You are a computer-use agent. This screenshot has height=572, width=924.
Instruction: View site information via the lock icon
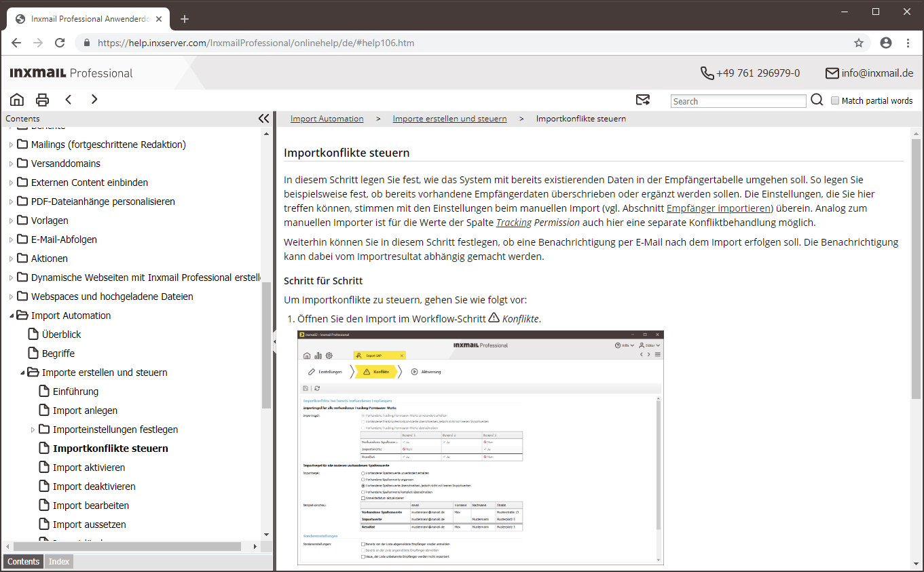point(87,43)
